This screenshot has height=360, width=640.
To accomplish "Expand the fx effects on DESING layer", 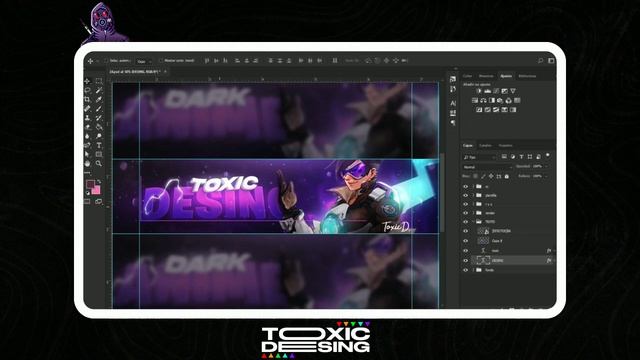I will click(x=553, y=260).
